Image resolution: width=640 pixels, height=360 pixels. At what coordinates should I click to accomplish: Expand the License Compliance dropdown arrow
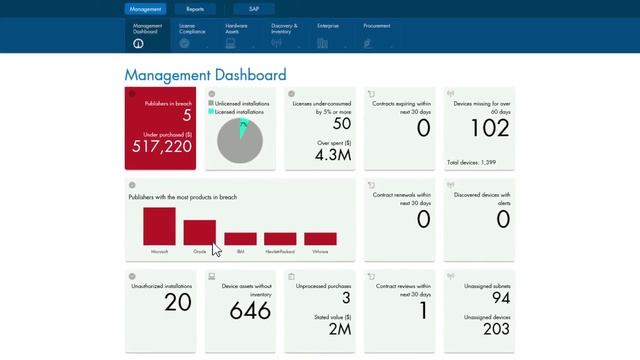pyautogui.click(x=207, y=47)
